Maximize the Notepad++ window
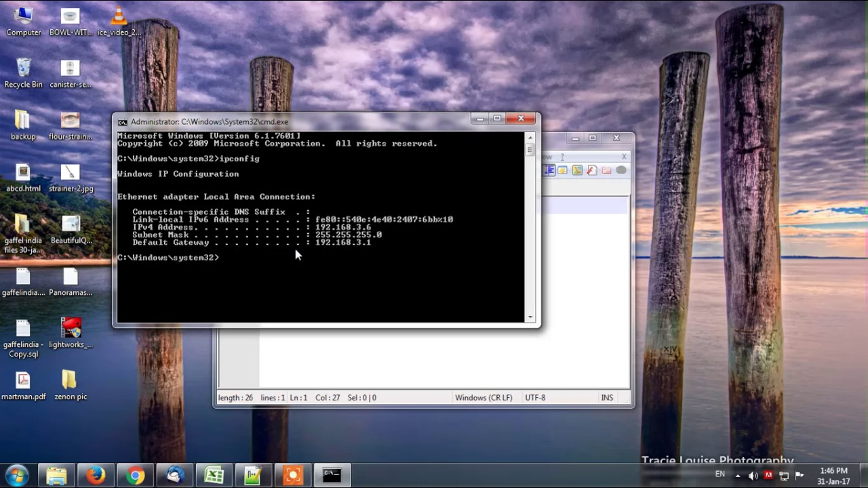The width and height of the screenshot is (868, 488). pyautogui.click(x=592, y=138)
